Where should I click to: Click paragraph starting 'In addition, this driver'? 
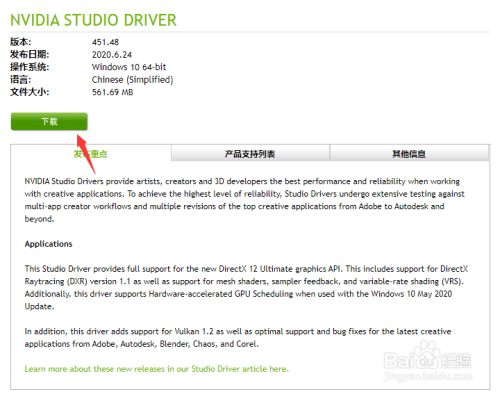[x=238, y=337]
